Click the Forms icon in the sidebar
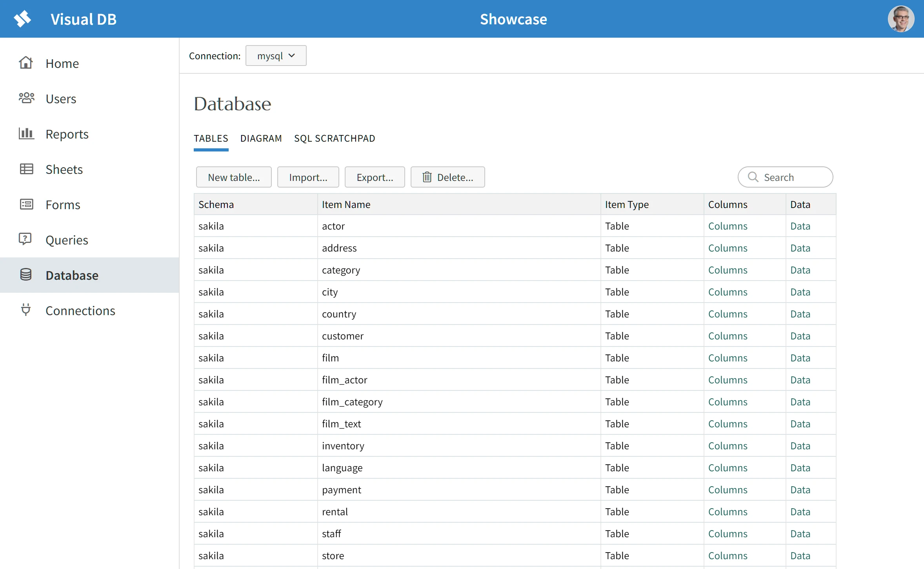Viewport: 924px width, 569px height. [26, 204]
